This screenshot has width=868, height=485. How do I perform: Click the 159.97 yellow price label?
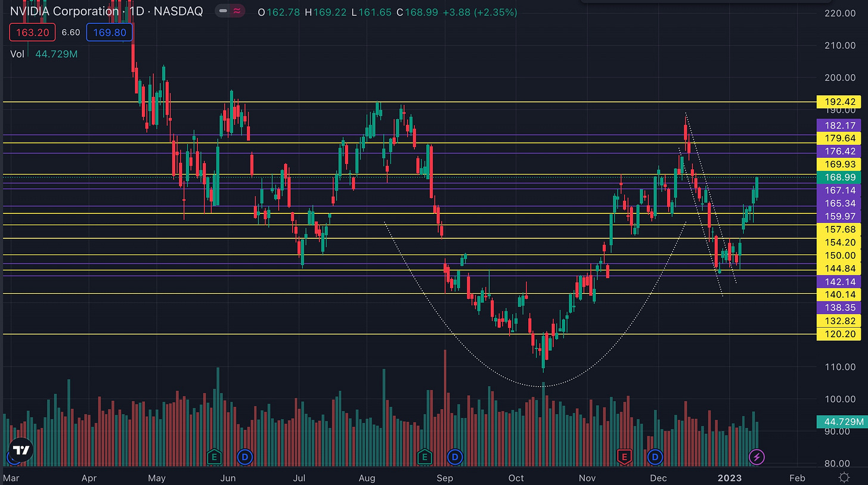click(x=839, y=216)
